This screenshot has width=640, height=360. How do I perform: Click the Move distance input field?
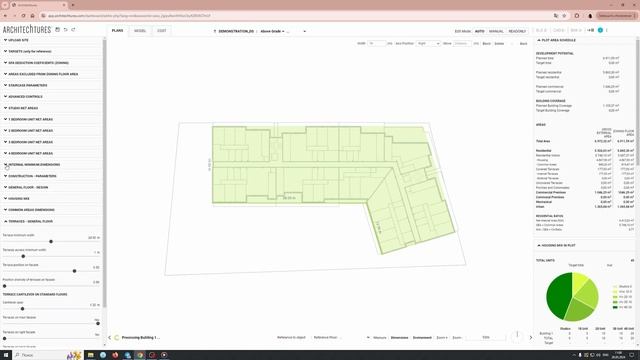[x=462, y=43]
